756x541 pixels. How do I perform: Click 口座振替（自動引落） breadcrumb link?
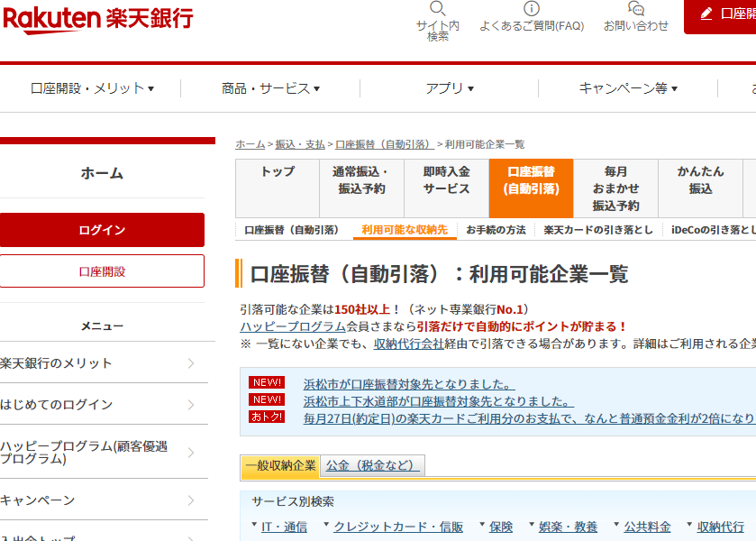(385, 144)
